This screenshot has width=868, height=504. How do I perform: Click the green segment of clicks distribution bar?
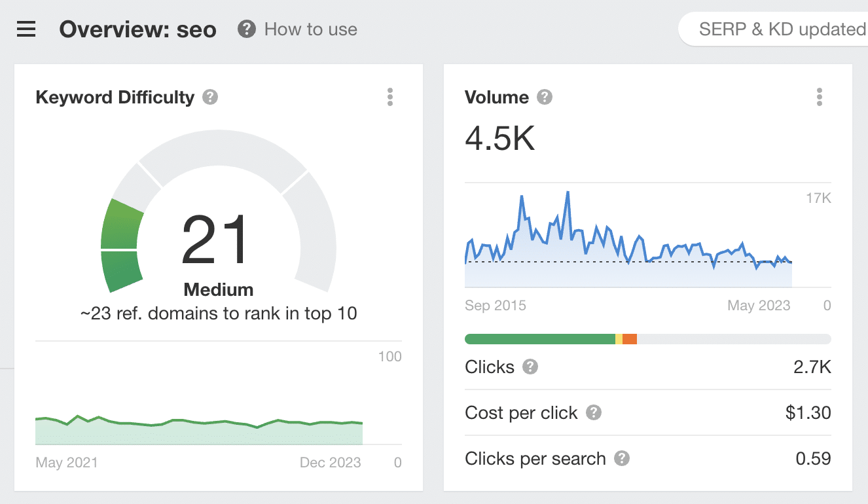[x=540, y=339]
